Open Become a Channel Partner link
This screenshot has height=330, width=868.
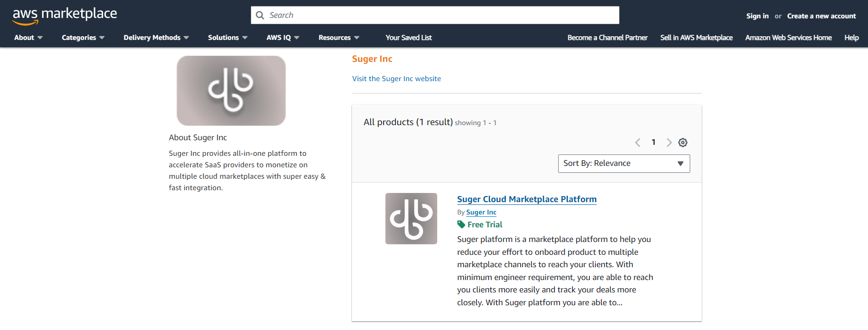click(x=607, y=38)
